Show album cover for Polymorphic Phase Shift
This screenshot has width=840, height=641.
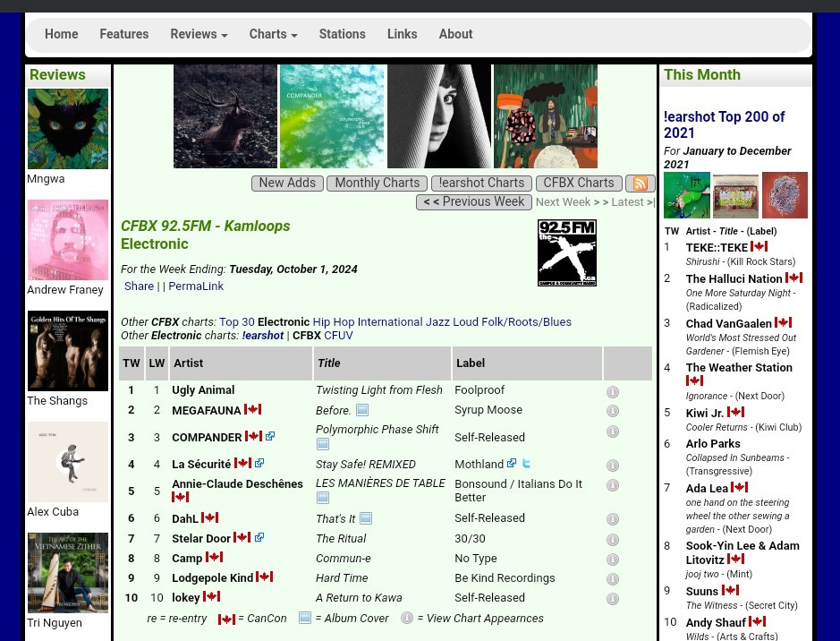click(x=323, y=444)
